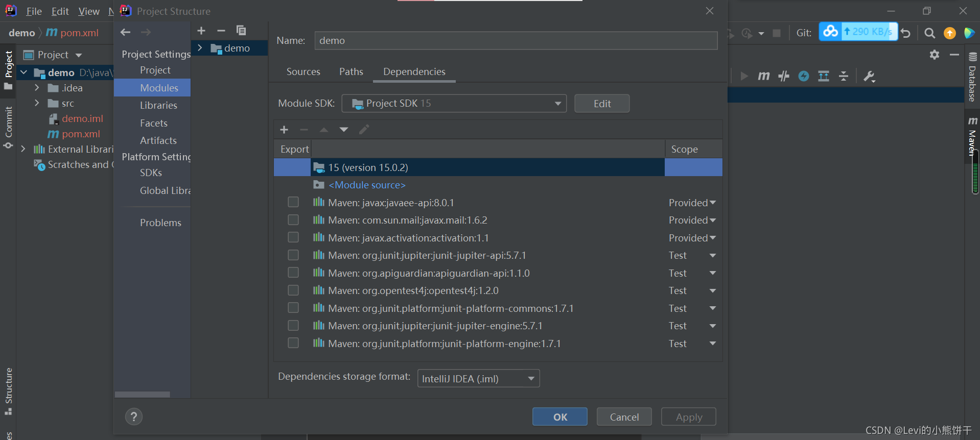The width and height of the screenshot is (980, 440).
Task: Select pom.xml in Project tree
Action: pos(81,134)
